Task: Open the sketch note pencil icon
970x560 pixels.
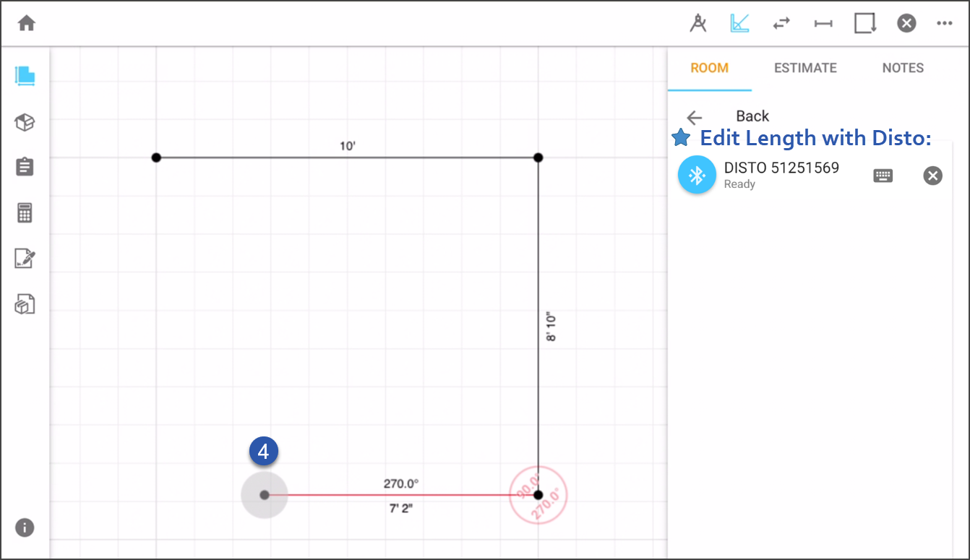Action: click(x=25, y=258)
